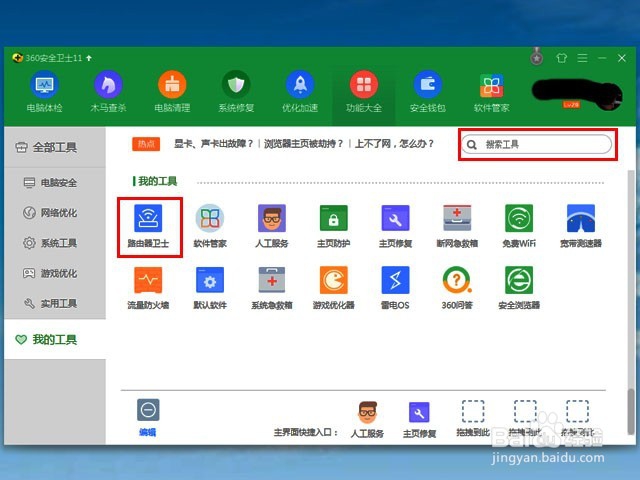Open 系统修复 shield section
The image size is (640, 480).
(236, 92)
